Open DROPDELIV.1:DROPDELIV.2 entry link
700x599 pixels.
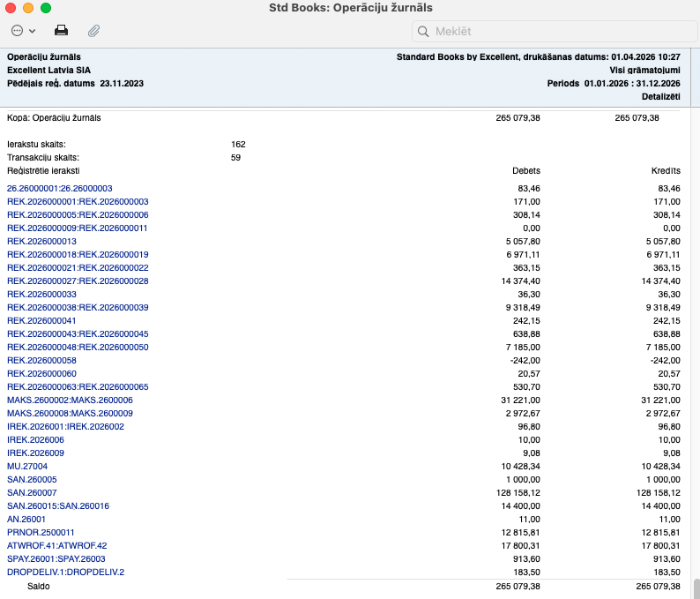pos(65,573)
